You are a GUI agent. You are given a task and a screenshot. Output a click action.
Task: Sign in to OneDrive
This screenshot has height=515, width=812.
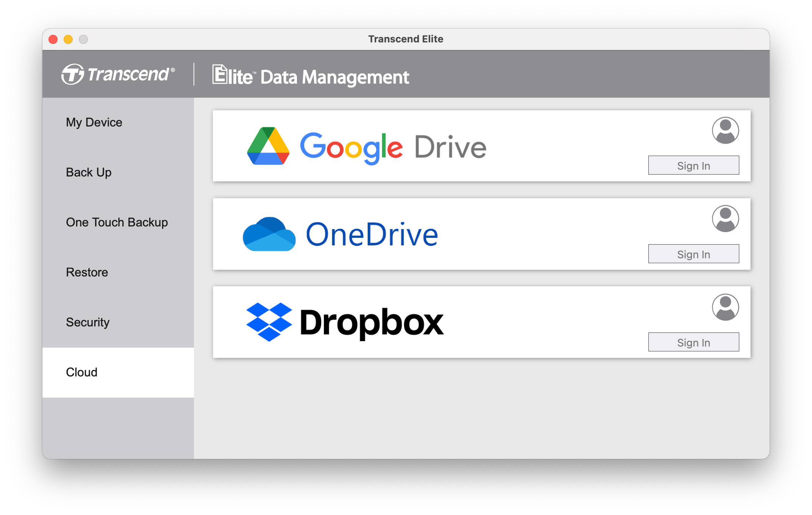point(693,254)
